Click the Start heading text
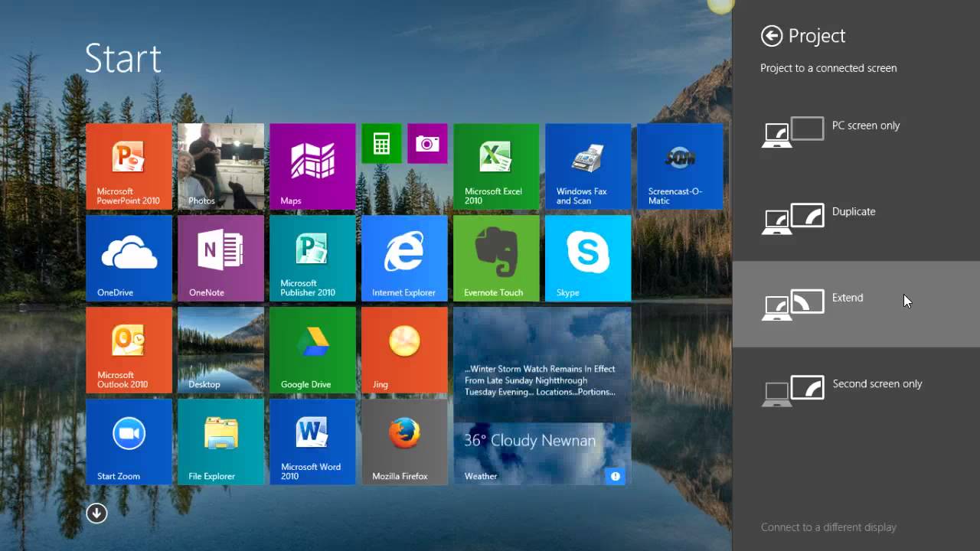This screenshot has width=980, height=551. pyautogui.click(x=122, y=58)
